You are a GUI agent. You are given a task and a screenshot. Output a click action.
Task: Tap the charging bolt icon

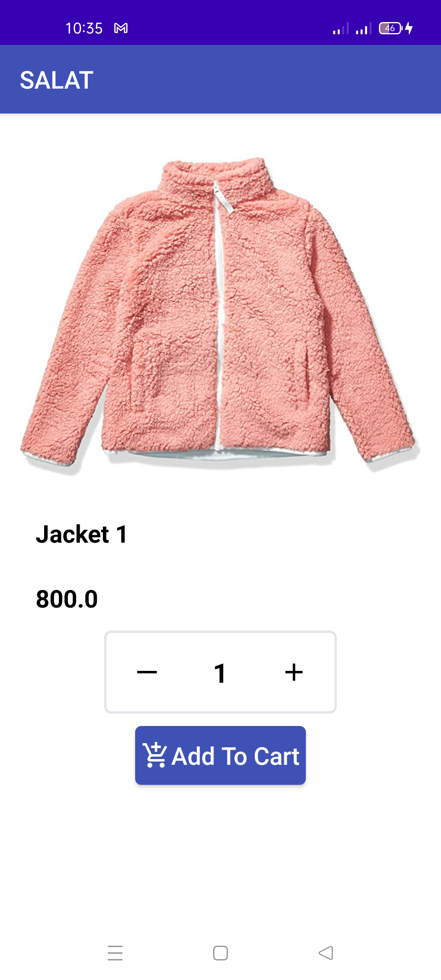point(409,28)
